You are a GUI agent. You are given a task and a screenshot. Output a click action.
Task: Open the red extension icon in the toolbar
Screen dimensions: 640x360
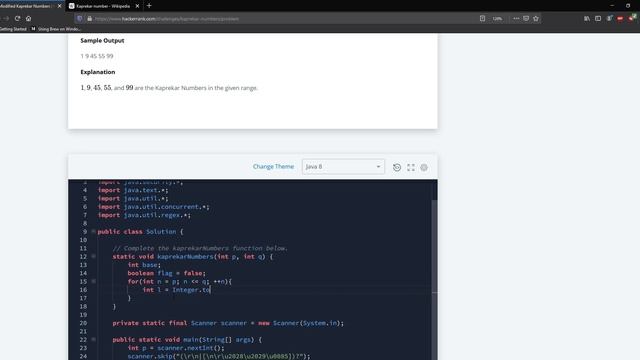coord(620,18)
